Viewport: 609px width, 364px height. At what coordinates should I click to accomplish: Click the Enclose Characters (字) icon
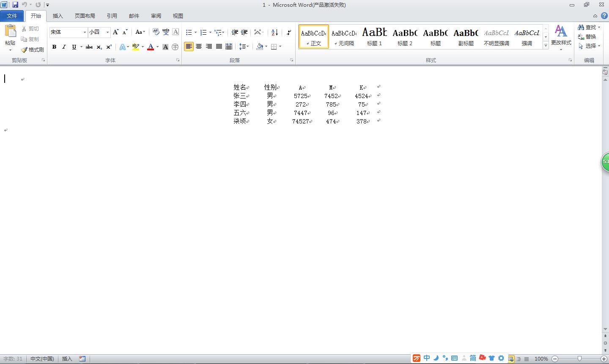click(175, 47)
